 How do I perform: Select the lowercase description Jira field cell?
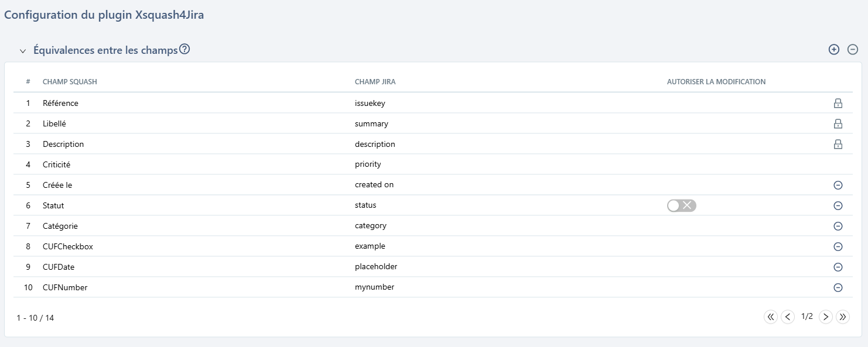[375, 144]
